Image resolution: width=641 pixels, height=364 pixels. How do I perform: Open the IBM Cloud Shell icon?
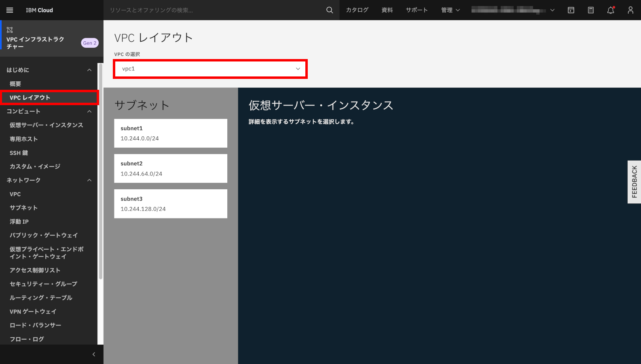[571, 10]
